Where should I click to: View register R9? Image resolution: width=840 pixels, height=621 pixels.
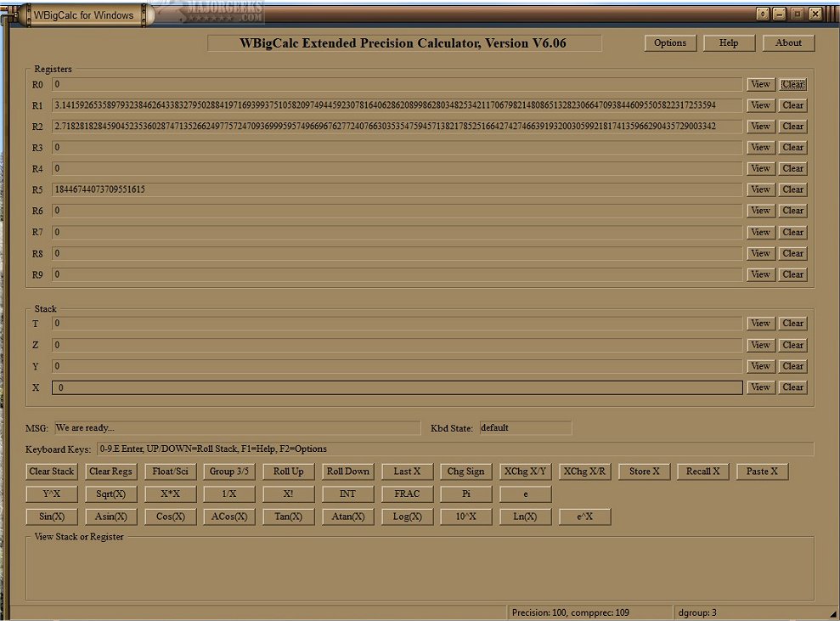pyautogui.click(x=761, y=274)
